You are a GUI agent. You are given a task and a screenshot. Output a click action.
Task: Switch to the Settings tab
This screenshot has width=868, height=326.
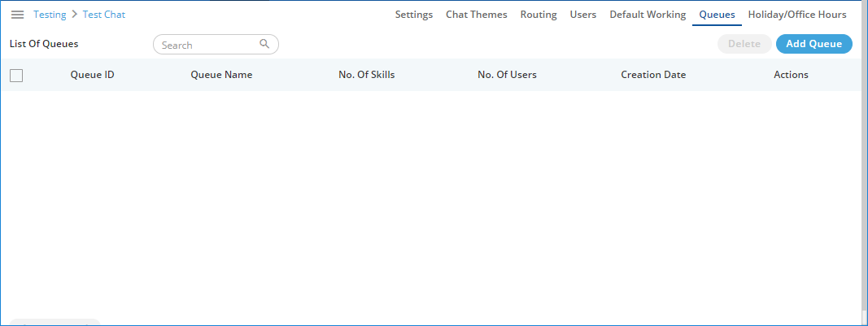coord(414,15)
